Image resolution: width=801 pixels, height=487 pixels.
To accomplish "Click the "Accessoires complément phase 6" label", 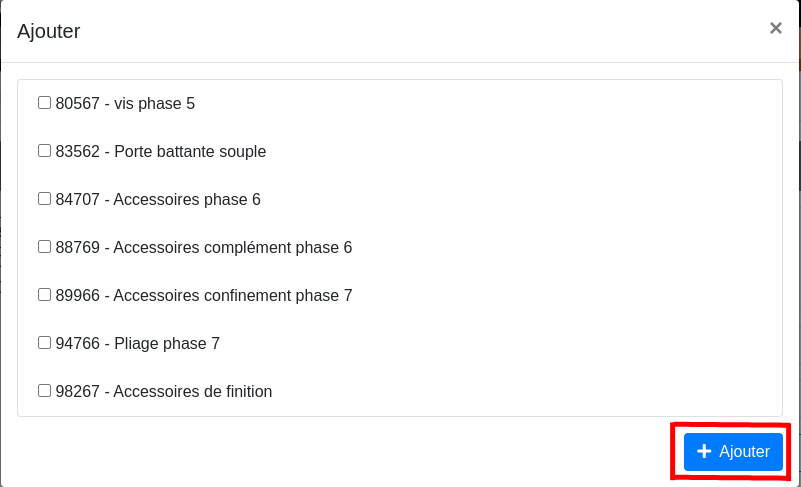I will click(232, 248).
